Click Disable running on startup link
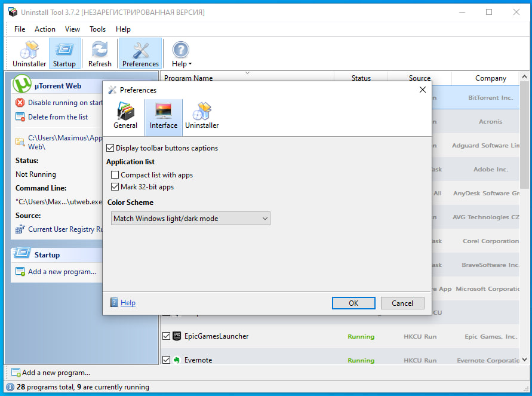532x396 pixels. tap(65, 103)
